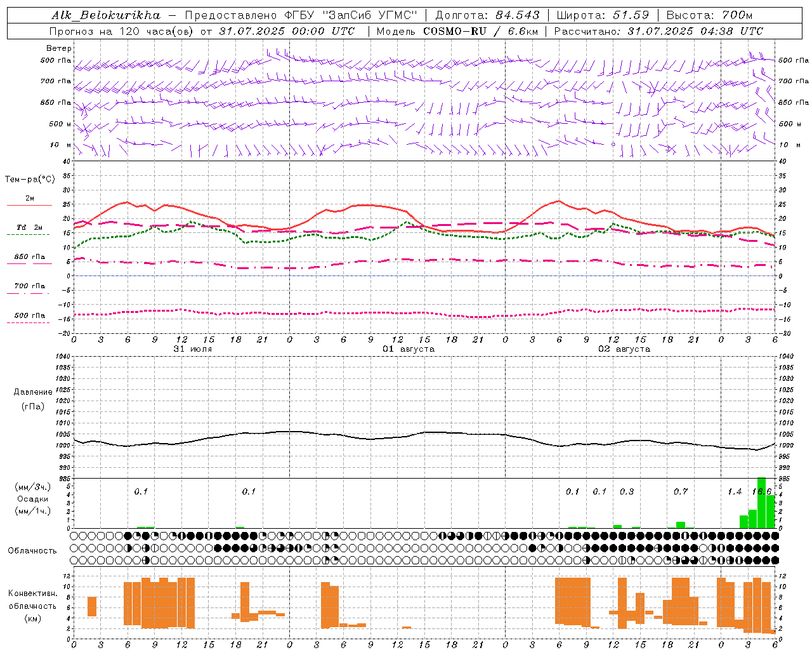Select the 'Широта: 51.59' latitude value
This screenshot has width=812, height=650.
pos(603,15)
